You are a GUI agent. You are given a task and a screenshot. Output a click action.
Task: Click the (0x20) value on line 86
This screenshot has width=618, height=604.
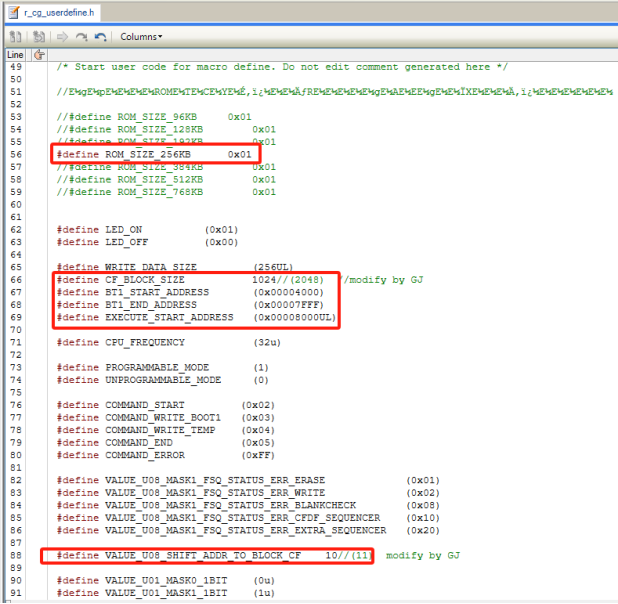point(423,530)
